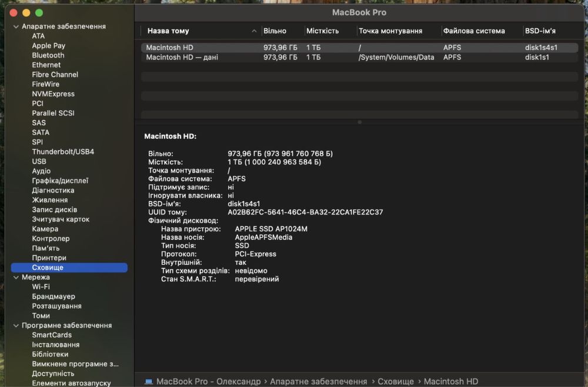Click the yellow minimize window button
The width and height of the screenshot is (588, 387).
pyautogui.click(x=26, y=13)
